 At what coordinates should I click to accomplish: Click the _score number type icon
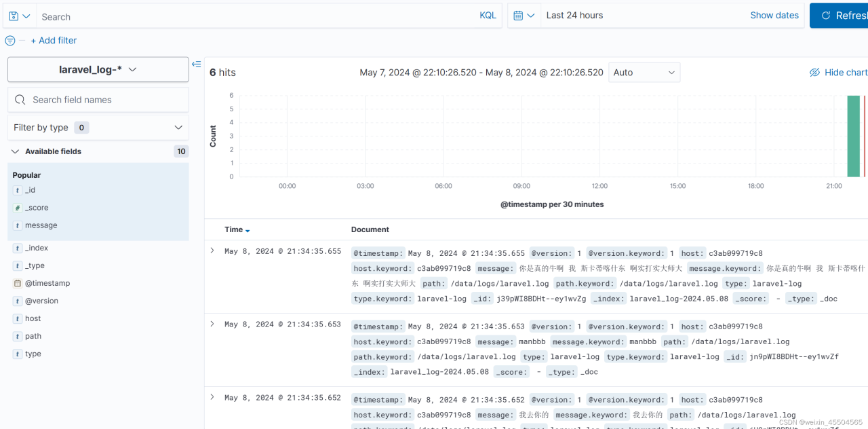coord(18,208)
